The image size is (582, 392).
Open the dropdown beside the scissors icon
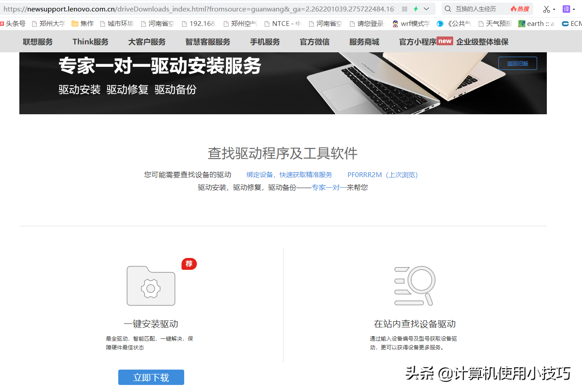tap(554, 9)
